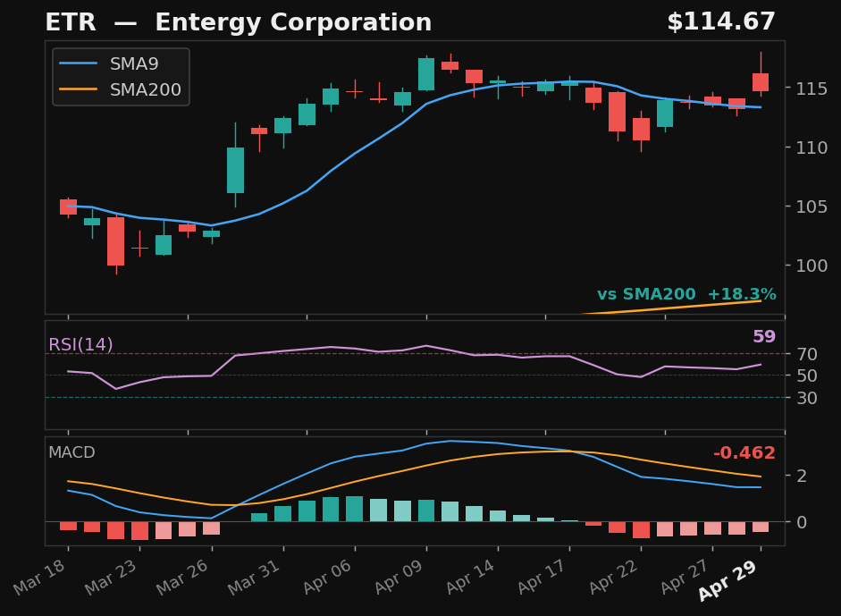Click the MACD indicator label
841x616 pixels.
coord(71,453)
